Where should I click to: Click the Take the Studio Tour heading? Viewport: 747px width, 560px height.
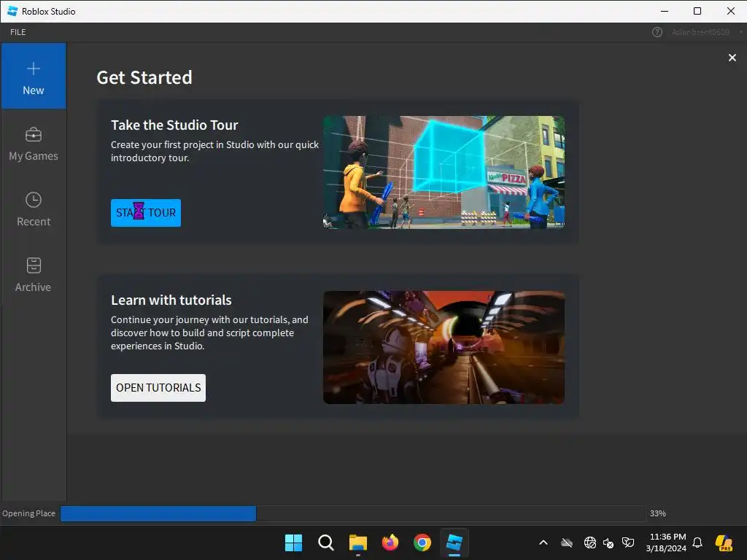pos(174,125)
